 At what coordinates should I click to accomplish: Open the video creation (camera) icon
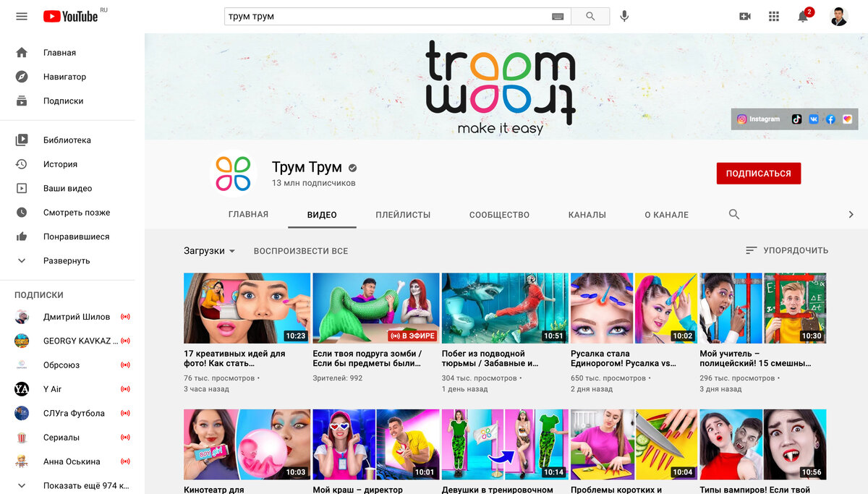[745, 16]
